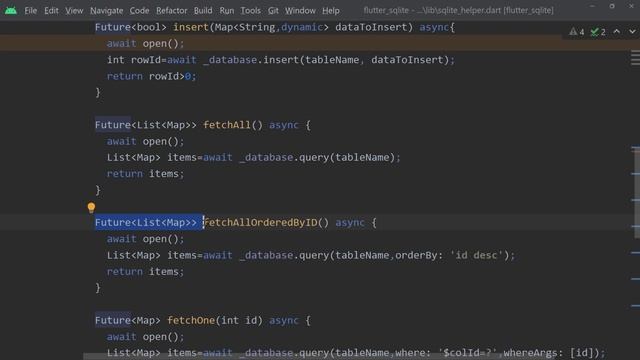Open the Edit menu
This screenshot has height=360, width=640.
[51, 11]
